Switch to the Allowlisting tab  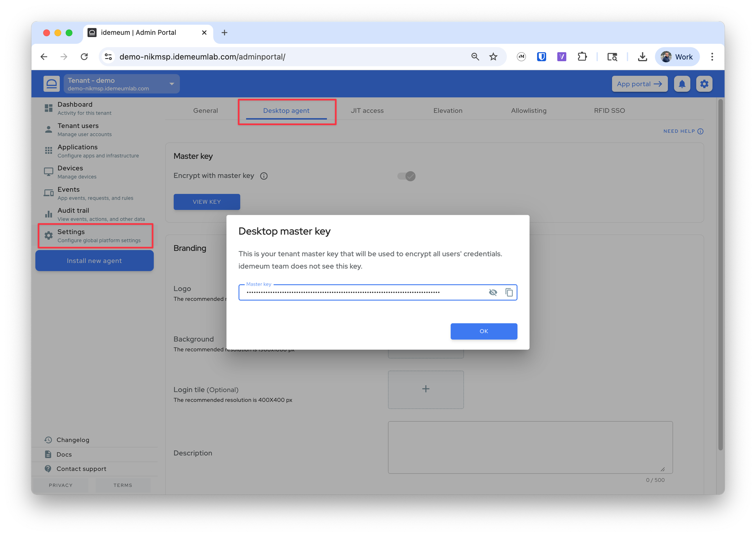(528, 110)
